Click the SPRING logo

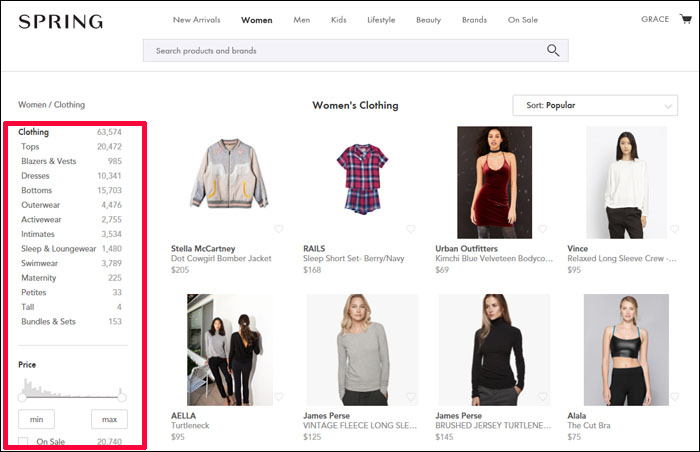point(61,21)
